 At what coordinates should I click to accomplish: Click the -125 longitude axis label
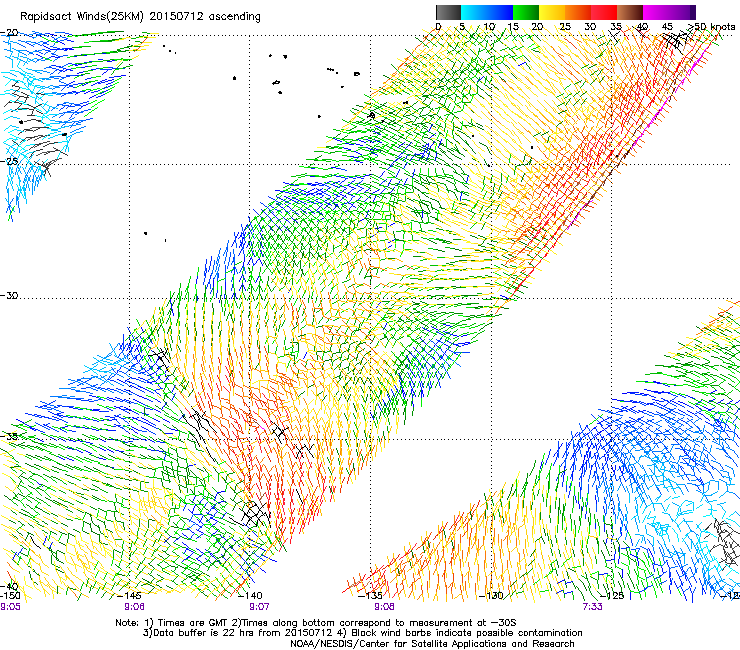click(x=611, y=596)
